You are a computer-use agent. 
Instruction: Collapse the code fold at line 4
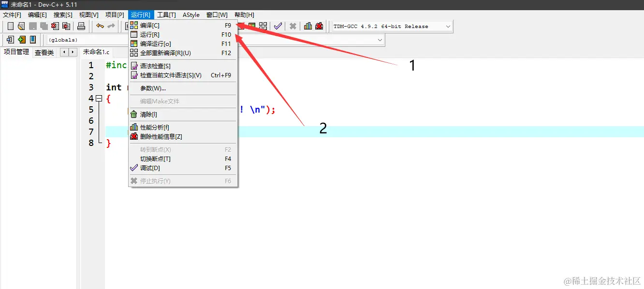point(99,99)
